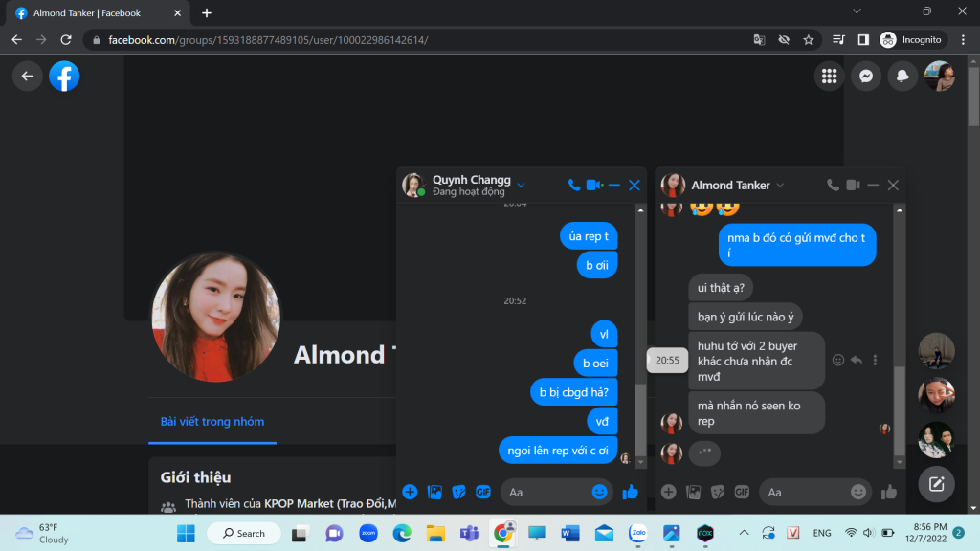Open the 'KPOP Market' group link
Viewport: 980px width, 551px height.
pyautogui.click(x=330, y=503)
